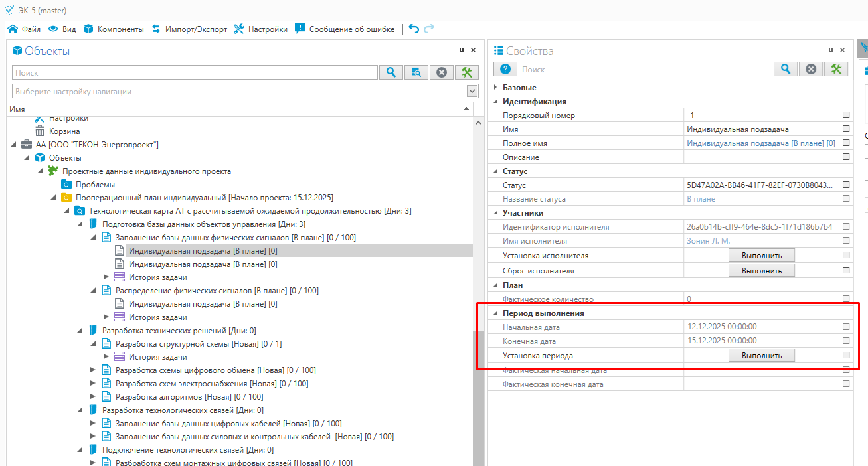Viewport: 868px width, 466px height.
Task: Tick the checkbox for Порядковый номер row
Action: click(845, 116)
